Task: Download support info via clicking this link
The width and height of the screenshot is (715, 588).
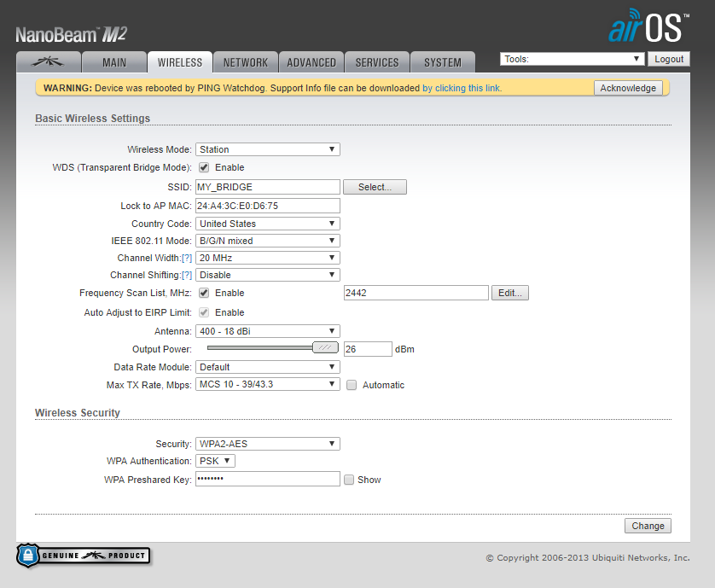Action: pyautogui.click(x=462, y=88)
